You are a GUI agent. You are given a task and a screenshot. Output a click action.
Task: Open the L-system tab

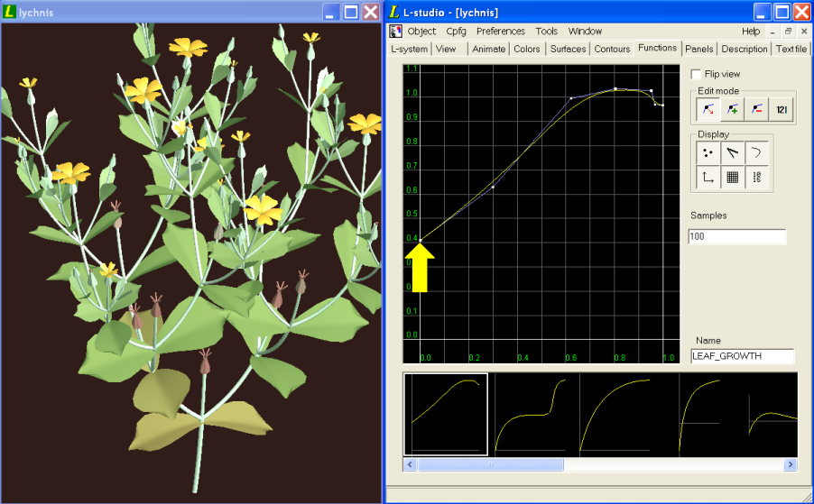tap(410, 49)
